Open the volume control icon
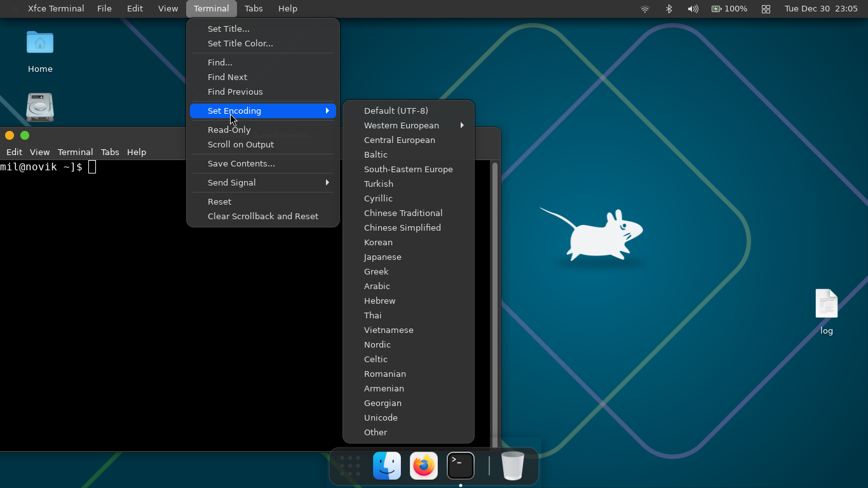Screen dimensions: 868x488 (693, 9)
